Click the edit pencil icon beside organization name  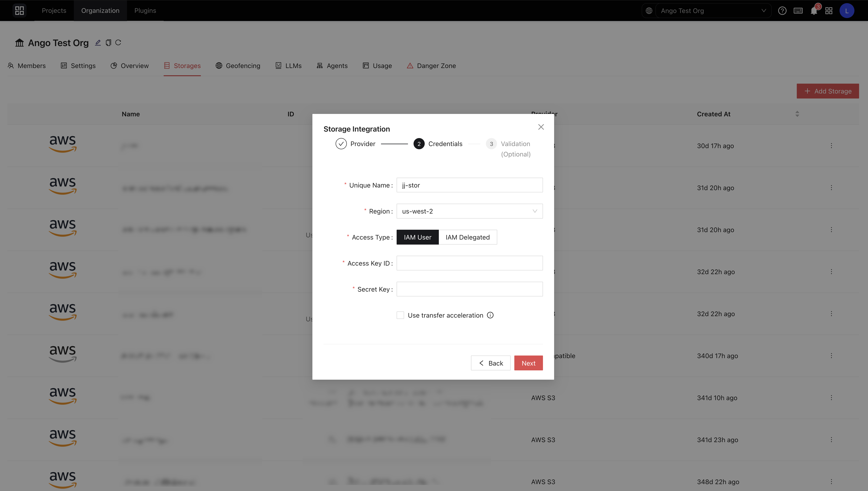click(98, 43)
